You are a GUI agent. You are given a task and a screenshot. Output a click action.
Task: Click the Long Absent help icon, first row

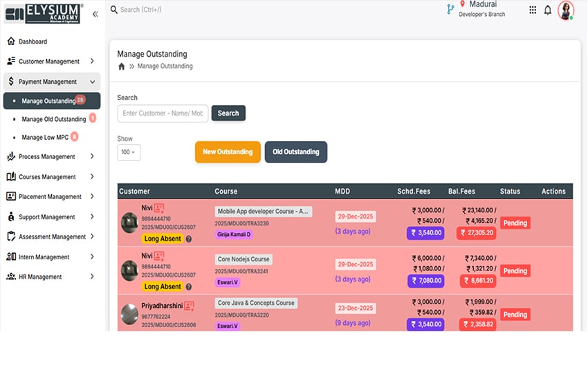189,239
